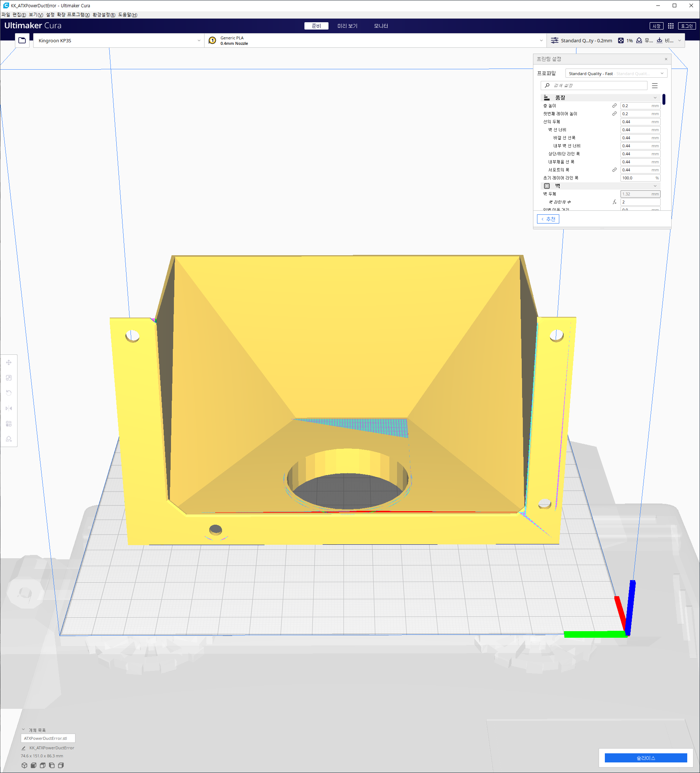Select the Scale tool in left toolbar

(9, 378)
